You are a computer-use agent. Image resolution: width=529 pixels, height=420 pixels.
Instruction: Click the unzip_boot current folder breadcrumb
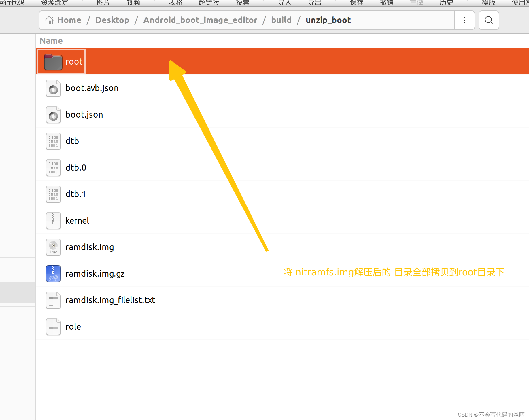[328, 20]
